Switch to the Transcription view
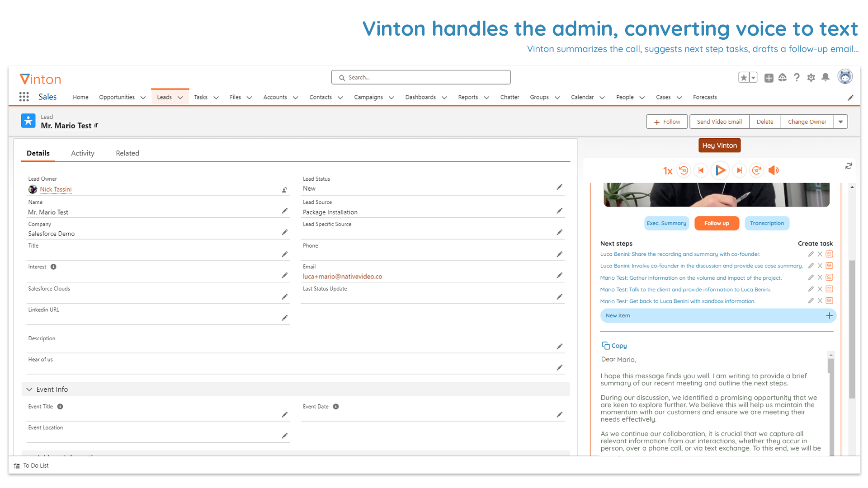 767,223
